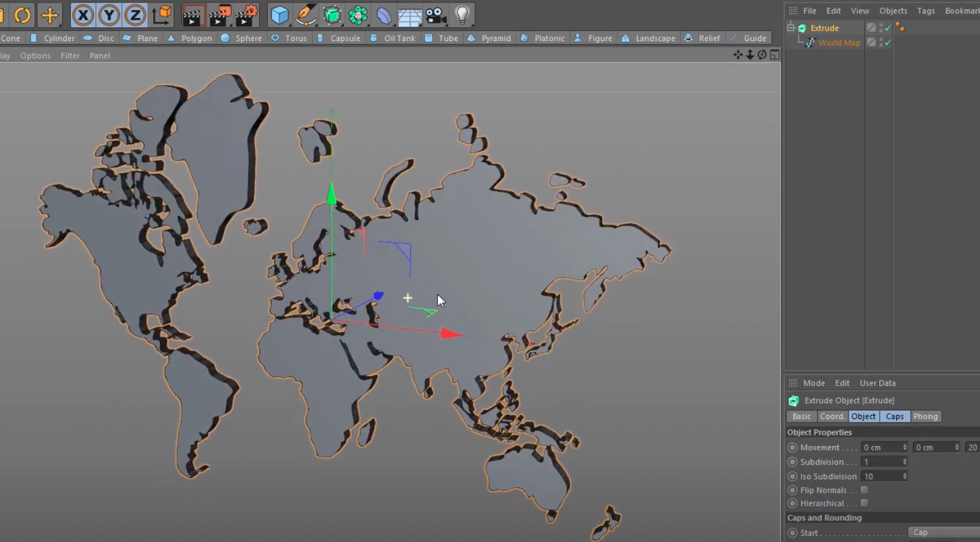The width and height of the screenshot is (980, 542).
Task: Select the Extrude object in tree
Action: pos(824,28)
